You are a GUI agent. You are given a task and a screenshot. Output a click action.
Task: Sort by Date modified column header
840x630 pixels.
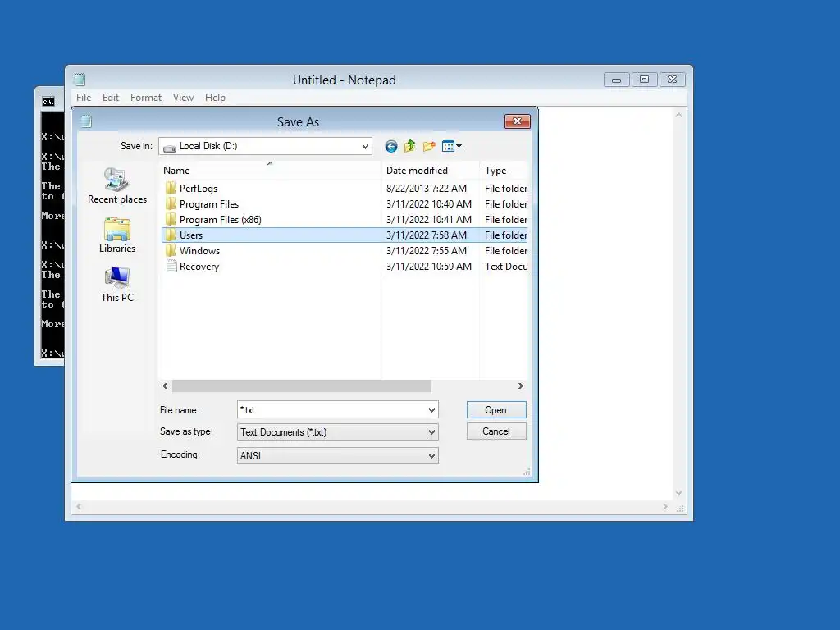point(430,171)
